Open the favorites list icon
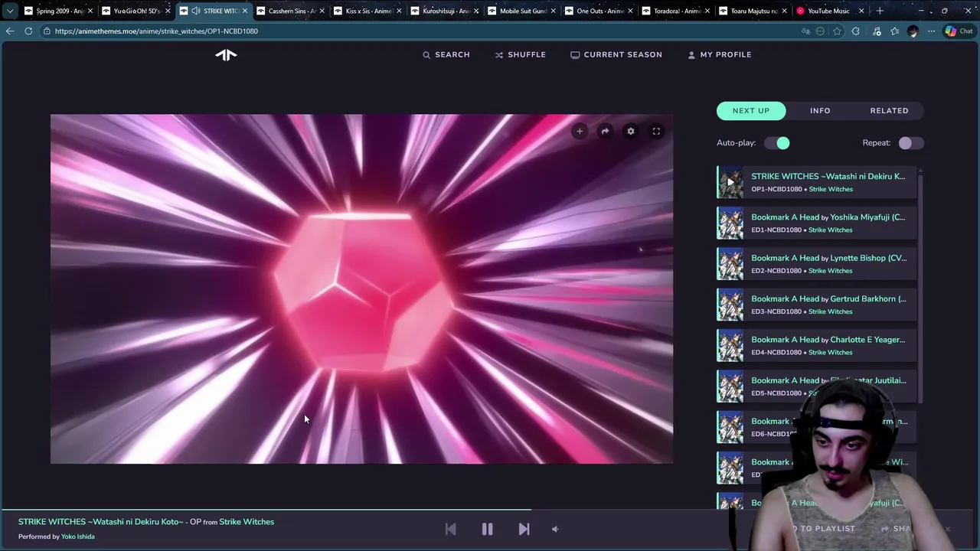The height and width of the screenshot is (551, 980). point(894,31)
